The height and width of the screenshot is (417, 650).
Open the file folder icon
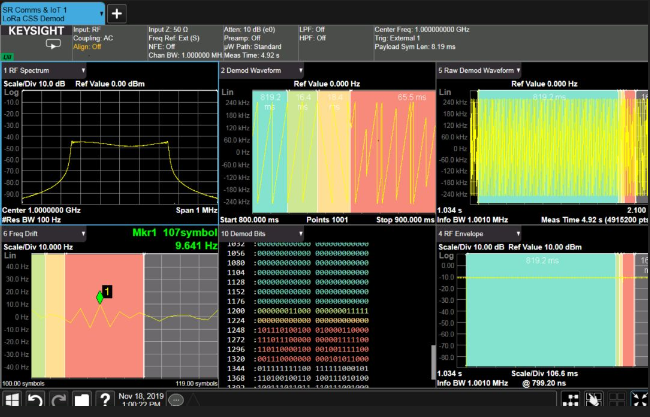(x=81, y=400)
